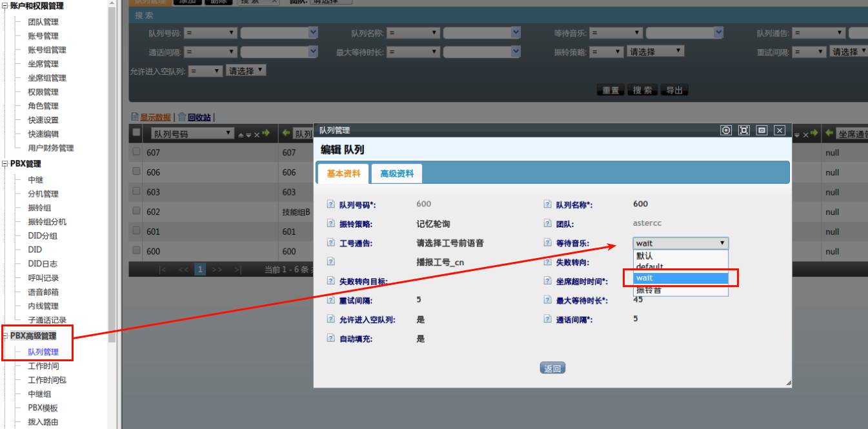Viewport: 868px width, 429px height.
Task: Click the 回收站 trash icon
Action: (182, 117)
